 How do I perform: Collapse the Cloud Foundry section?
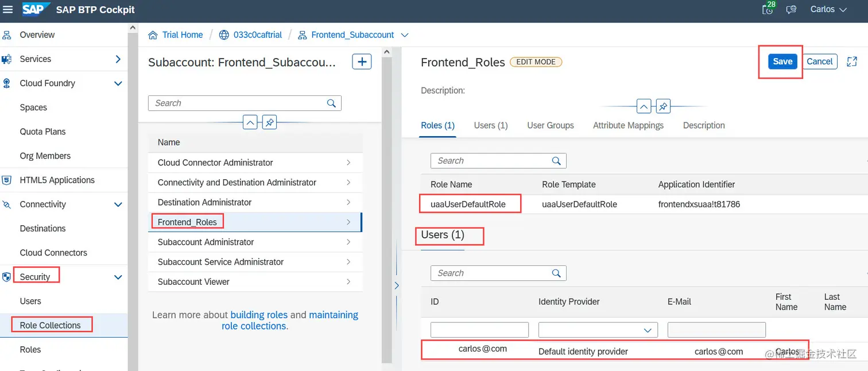[x=118, y=83]
